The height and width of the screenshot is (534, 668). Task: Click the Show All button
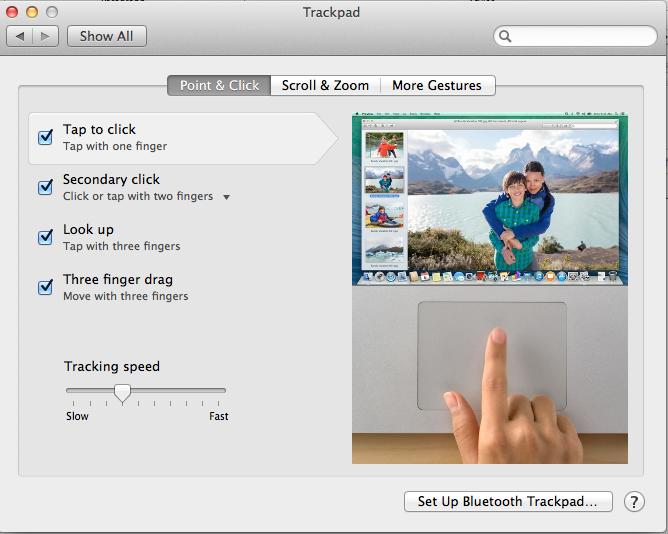point(107,36)
